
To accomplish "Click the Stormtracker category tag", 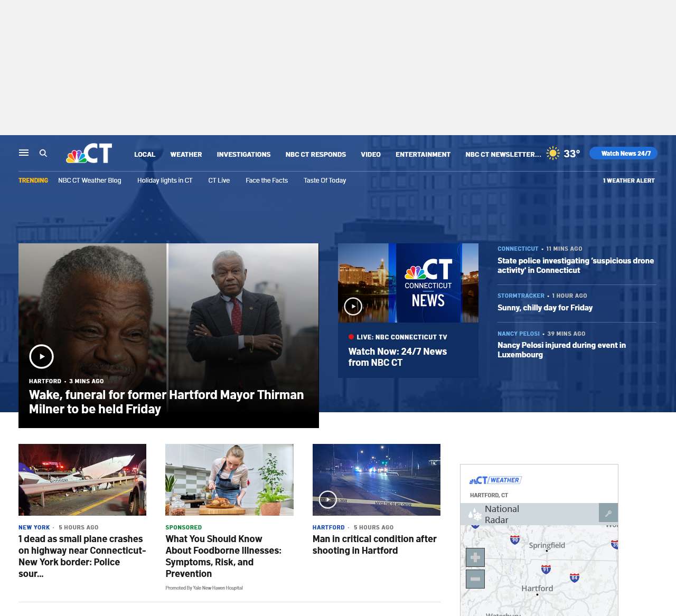I will point(521,296).
